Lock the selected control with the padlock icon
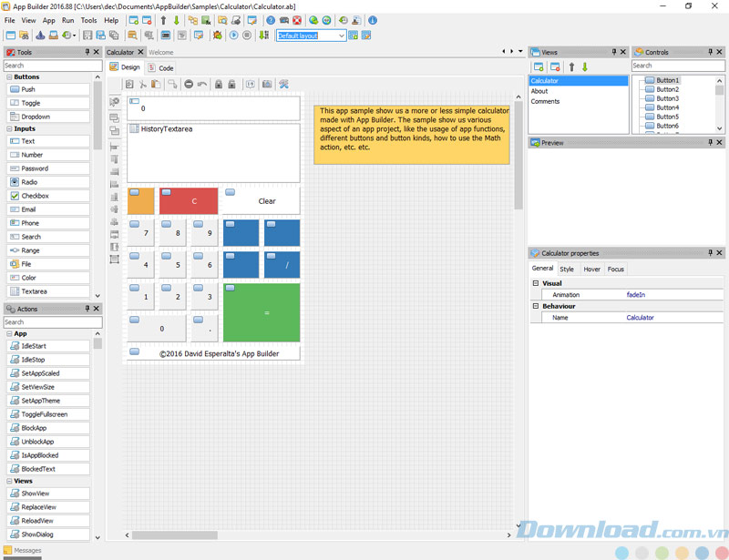The height and width of the screenshot is (560, 729). click(218, 84)
